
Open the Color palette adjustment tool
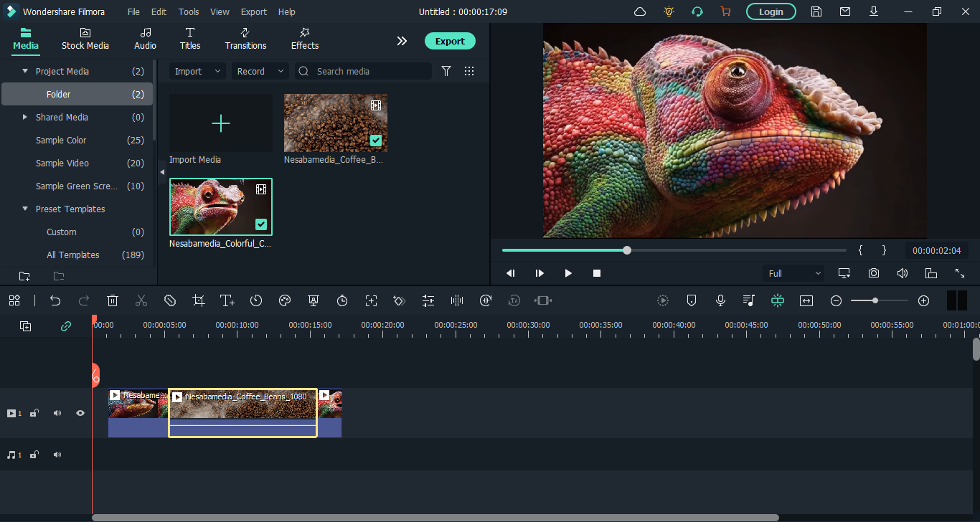point(285,301)
